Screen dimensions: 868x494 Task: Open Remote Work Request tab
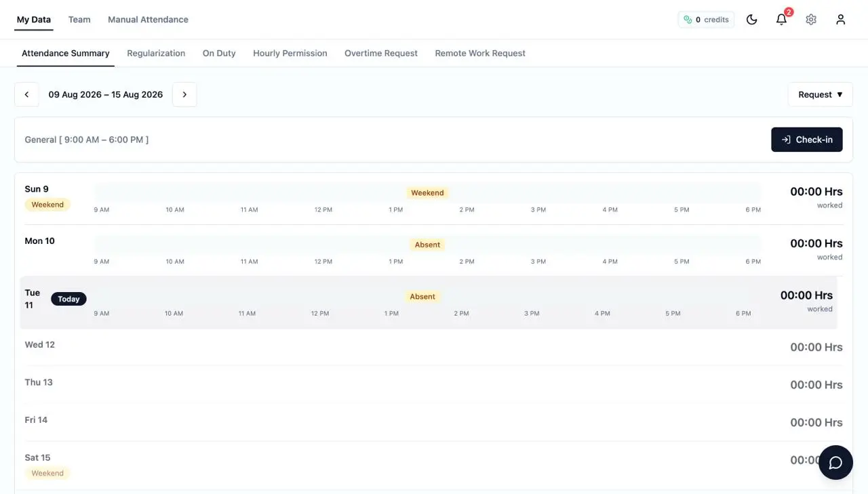pos(480,53)
